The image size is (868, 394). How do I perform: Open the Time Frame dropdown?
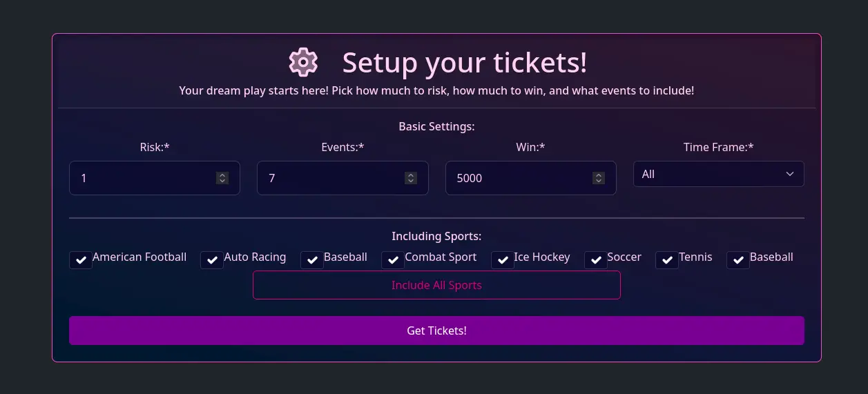tap(719, 174)
